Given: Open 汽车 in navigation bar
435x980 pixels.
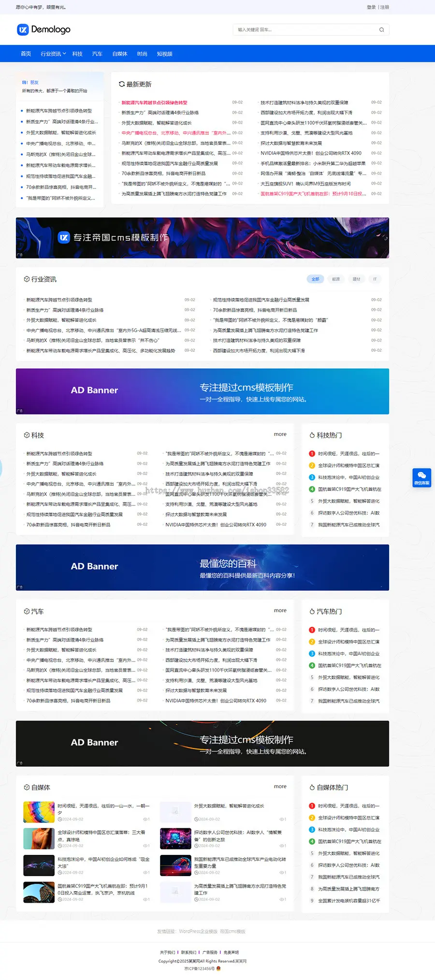Looking at the screenshot, I should pos(97,54).
